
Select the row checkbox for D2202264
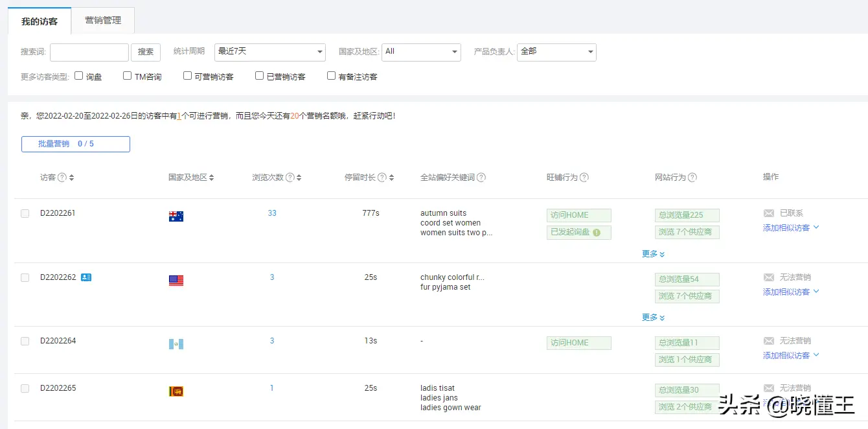[25, 341]
